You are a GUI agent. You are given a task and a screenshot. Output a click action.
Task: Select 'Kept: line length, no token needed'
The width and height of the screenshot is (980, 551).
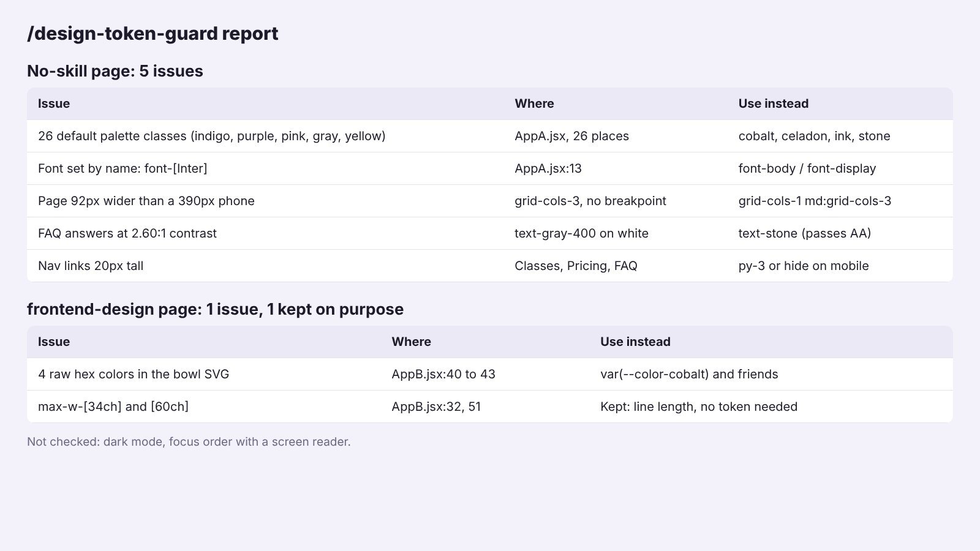tap(699, 407)
